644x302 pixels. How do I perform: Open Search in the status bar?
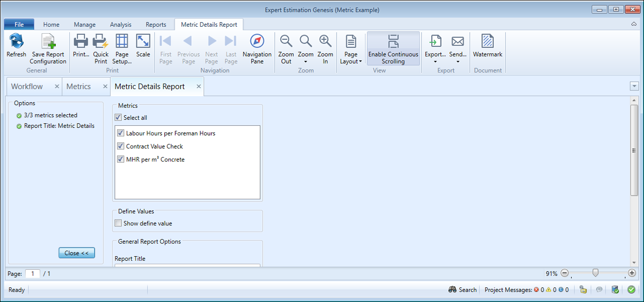coord(462,289)
